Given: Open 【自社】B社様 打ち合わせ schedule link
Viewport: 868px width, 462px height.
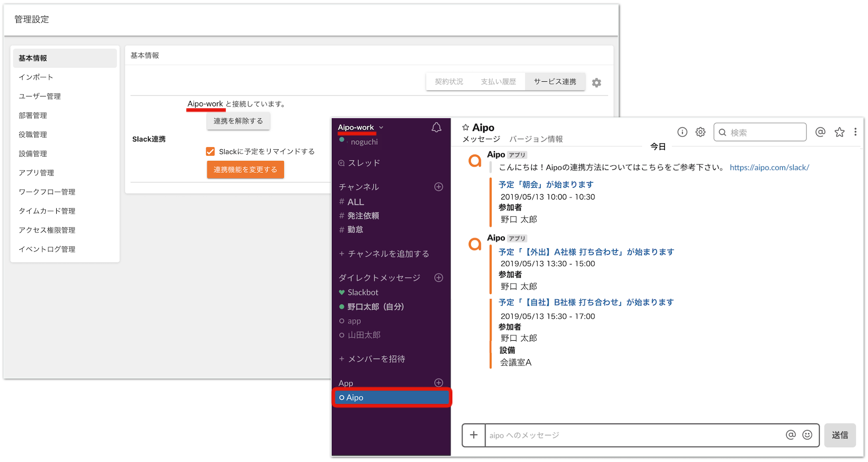Looking at the screenshot, I should 586,302.
